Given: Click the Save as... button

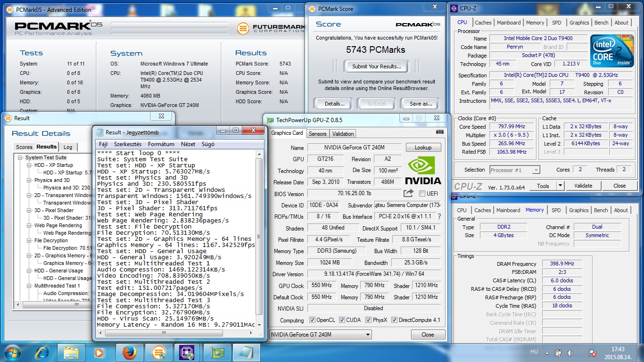Looking at the screenshot, I should point(421,104).
